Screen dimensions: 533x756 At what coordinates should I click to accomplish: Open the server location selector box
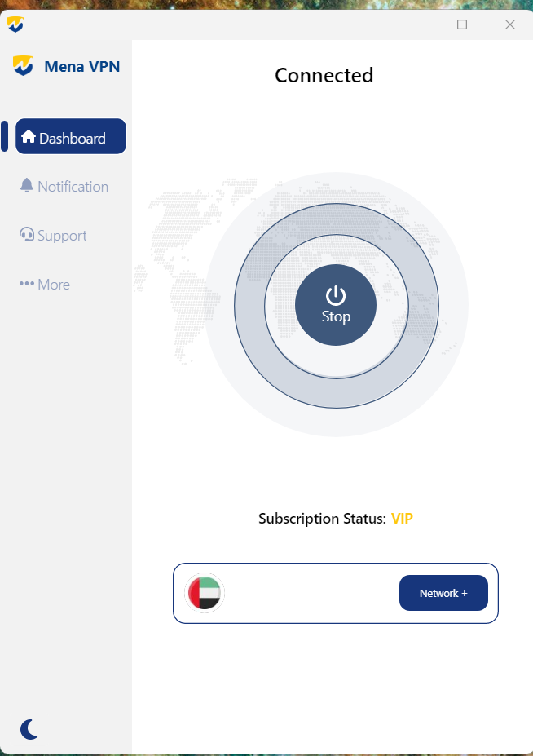click(336, 593)
